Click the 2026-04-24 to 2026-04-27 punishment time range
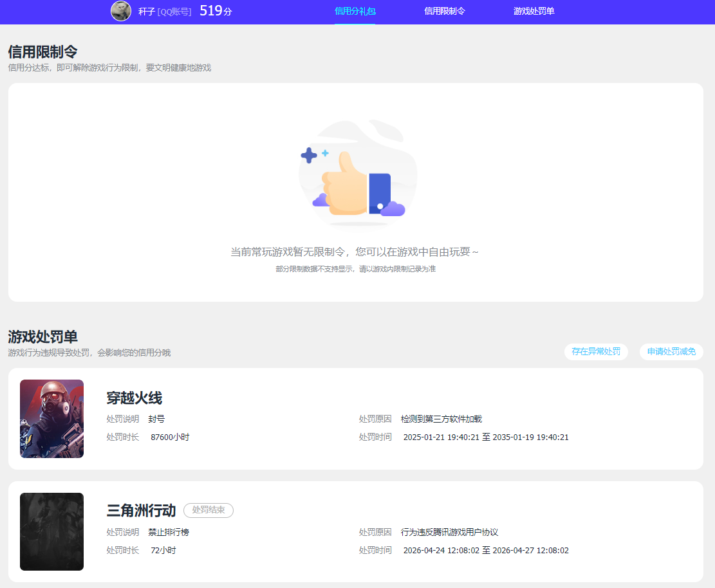 point(486,550)
